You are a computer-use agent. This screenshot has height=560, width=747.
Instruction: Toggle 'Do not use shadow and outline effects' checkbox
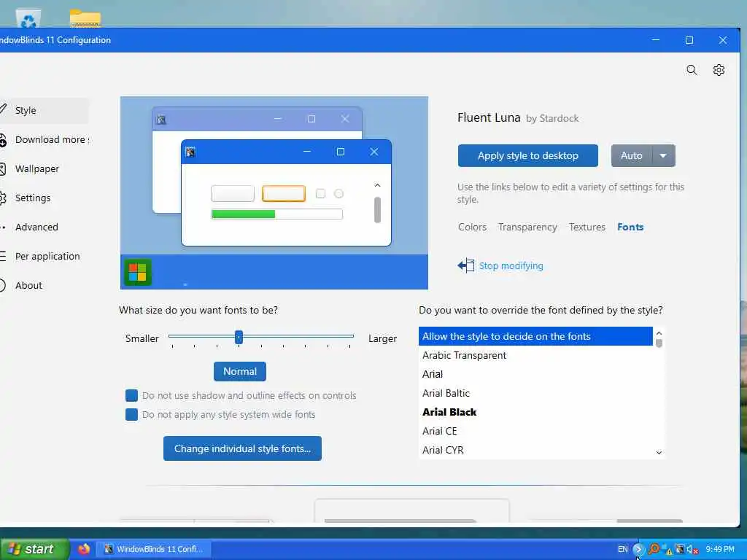(x=131, y=396)
